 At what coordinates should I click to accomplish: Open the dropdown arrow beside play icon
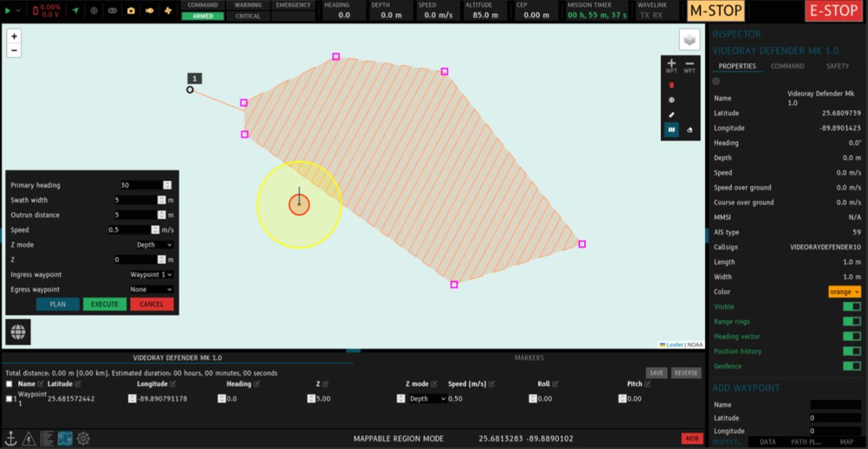tap(19, 11)
